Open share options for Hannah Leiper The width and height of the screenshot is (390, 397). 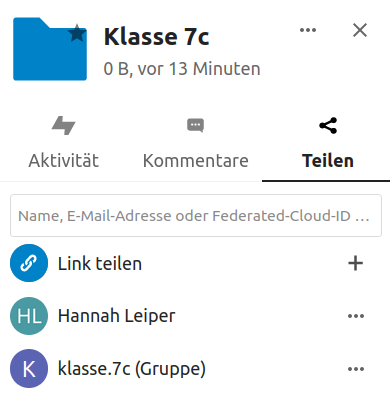pyautogui.click(x=356, y=316)
